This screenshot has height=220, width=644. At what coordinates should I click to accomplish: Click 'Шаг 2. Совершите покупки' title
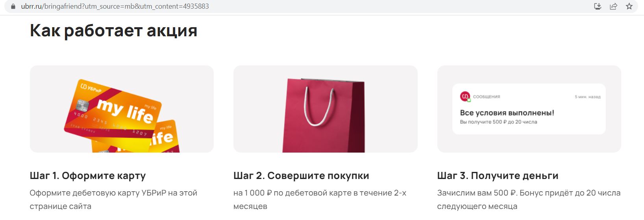point(301,175)
